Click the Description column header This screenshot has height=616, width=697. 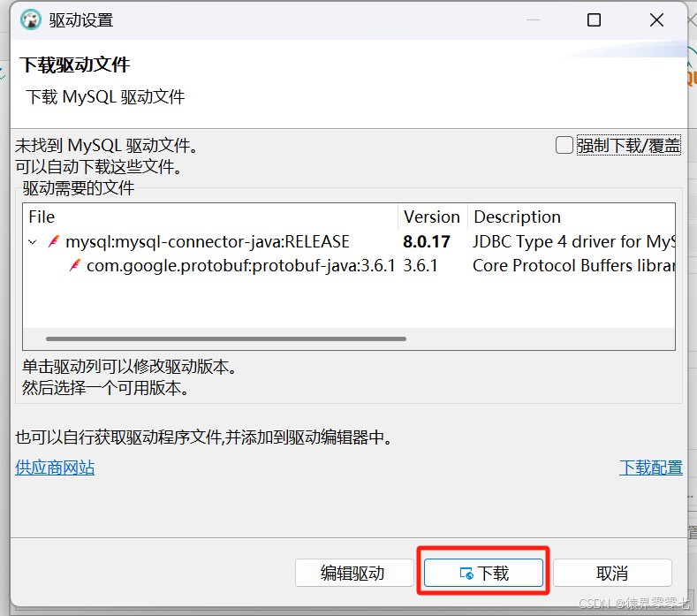click(x=572, y=217)
